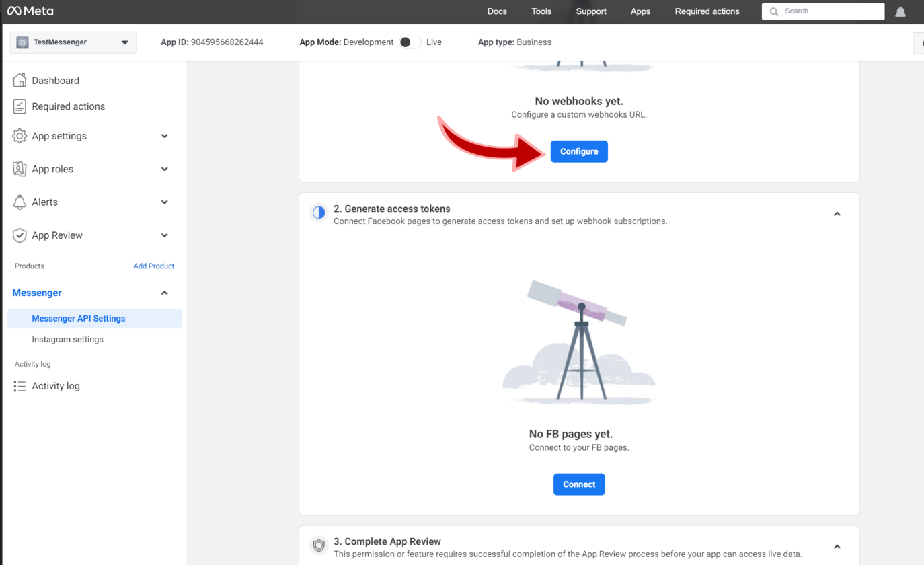Click the Required actions clipboard icon in sidebar
Image resolution: width=924 pixels, height=565 pixels.
(x=20, y=106)
